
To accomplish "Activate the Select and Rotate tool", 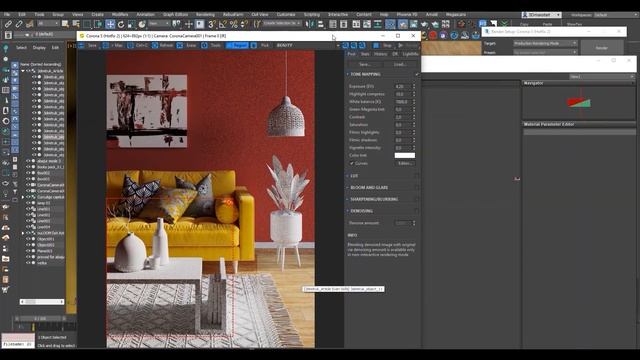I will [121, 24].
